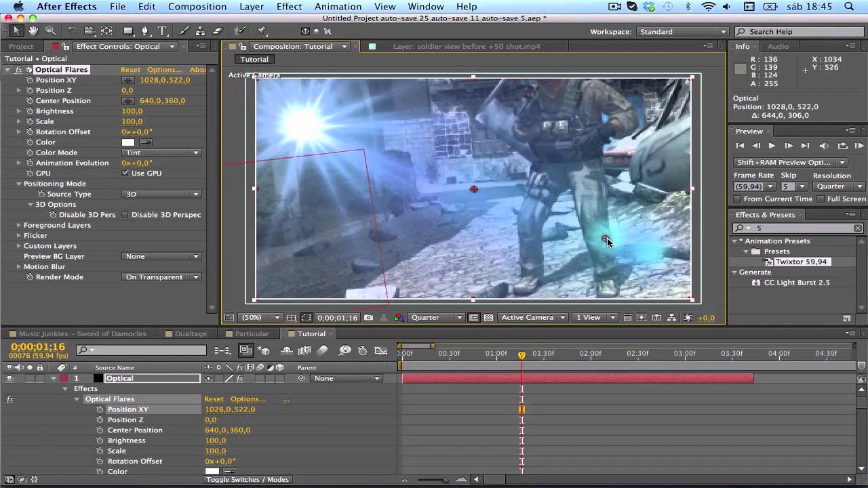Open the Workspace Standard dropdown

682,32
